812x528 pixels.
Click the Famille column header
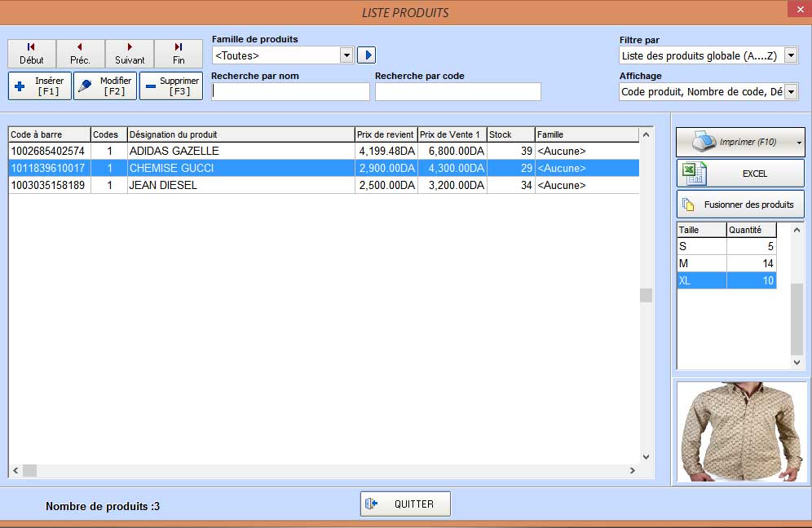click(587, 134)
